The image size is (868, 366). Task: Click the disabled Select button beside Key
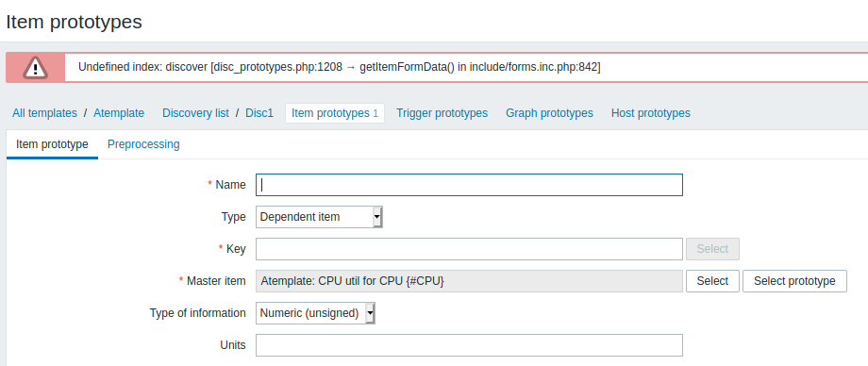(x=712, y=249)
